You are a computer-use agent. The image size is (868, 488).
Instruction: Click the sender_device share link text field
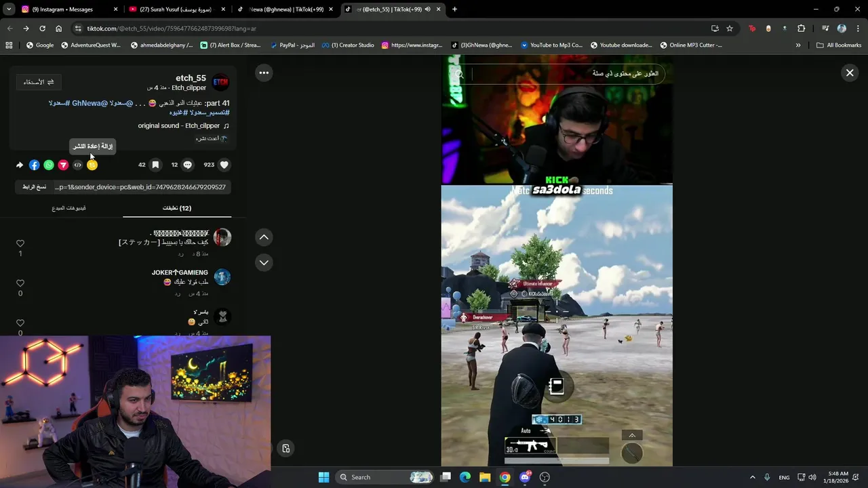(141, 187)
